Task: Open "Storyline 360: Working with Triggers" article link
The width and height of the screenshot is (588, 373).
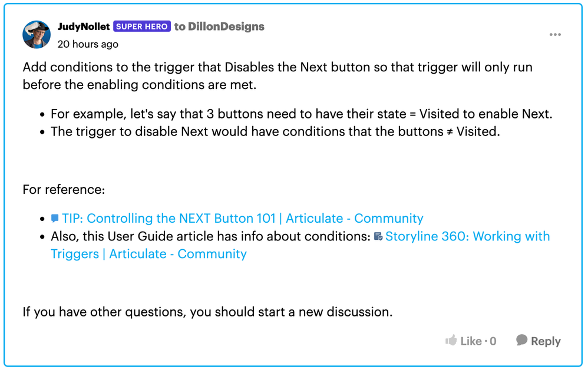Action: 467,236
